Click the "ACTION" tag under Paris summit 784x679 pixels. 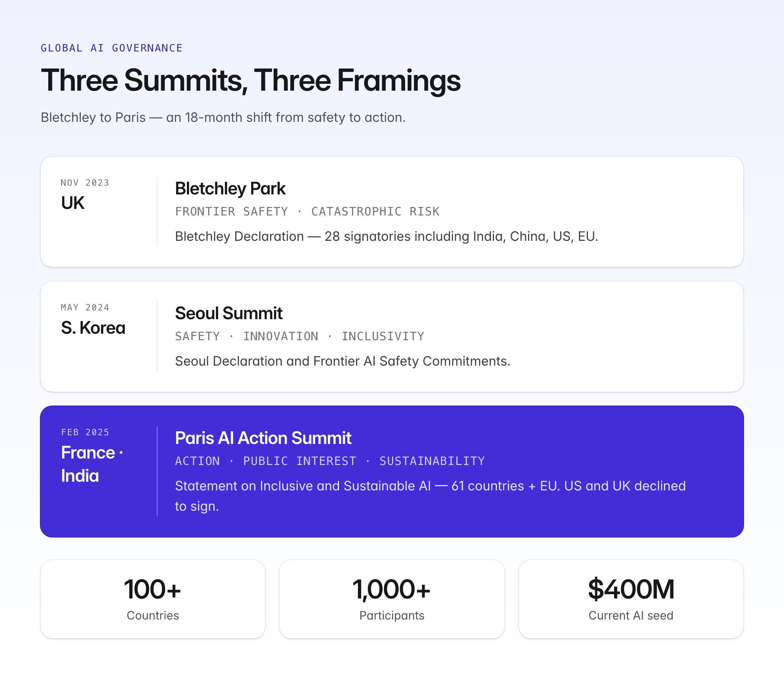(197, 461)
